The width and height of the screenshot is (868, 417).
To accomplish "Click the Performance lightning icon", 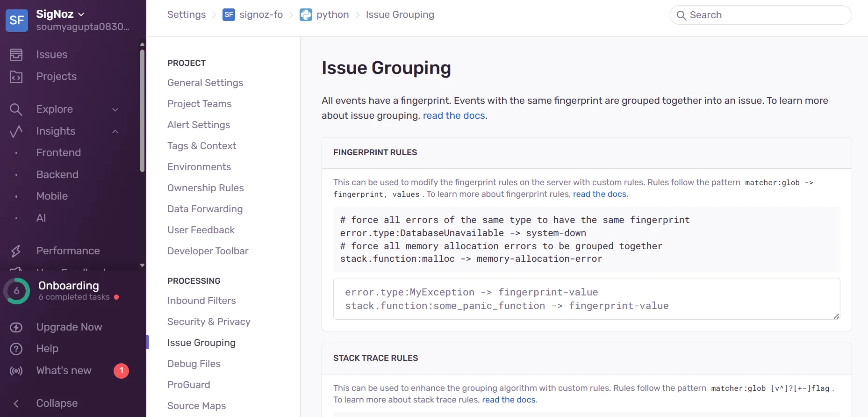I will coord(16,251).
